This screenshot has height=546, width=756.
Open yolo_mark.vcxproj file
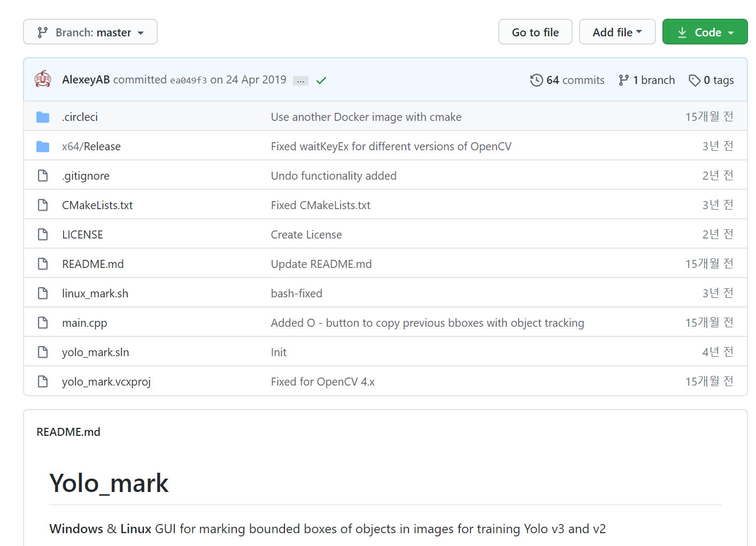(106, 382)
